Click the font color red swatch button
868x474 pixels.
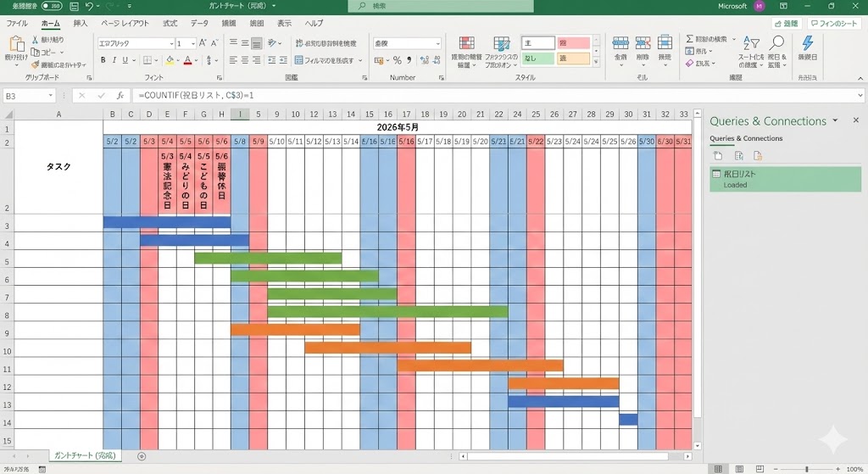pos(187,60)
